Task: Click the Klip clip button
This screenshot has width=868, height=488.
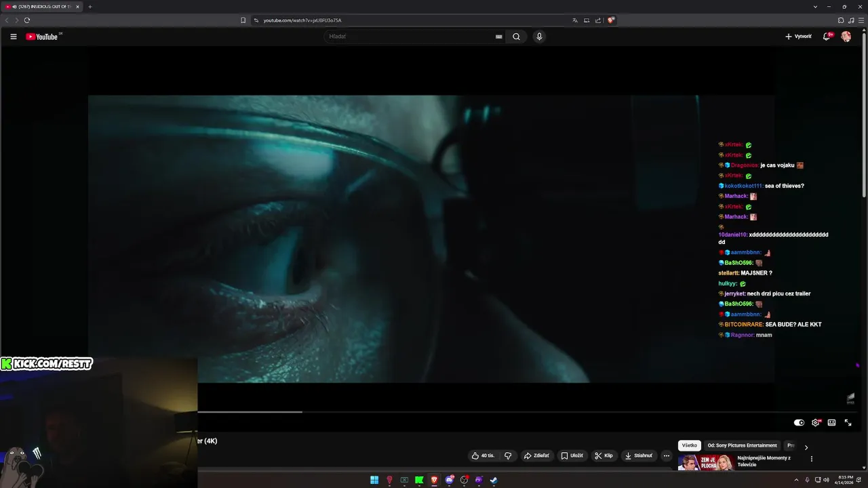Action: (604, 455)
